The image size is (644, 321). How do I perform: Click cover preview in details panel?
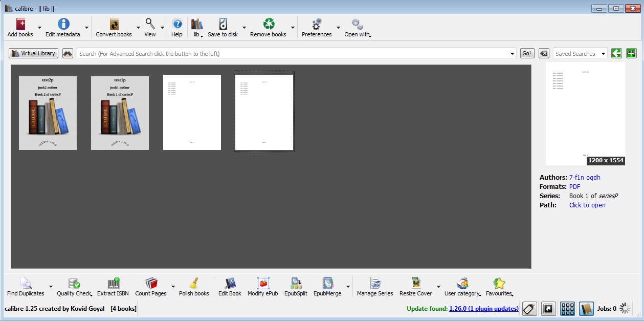(x=585, y=114)
